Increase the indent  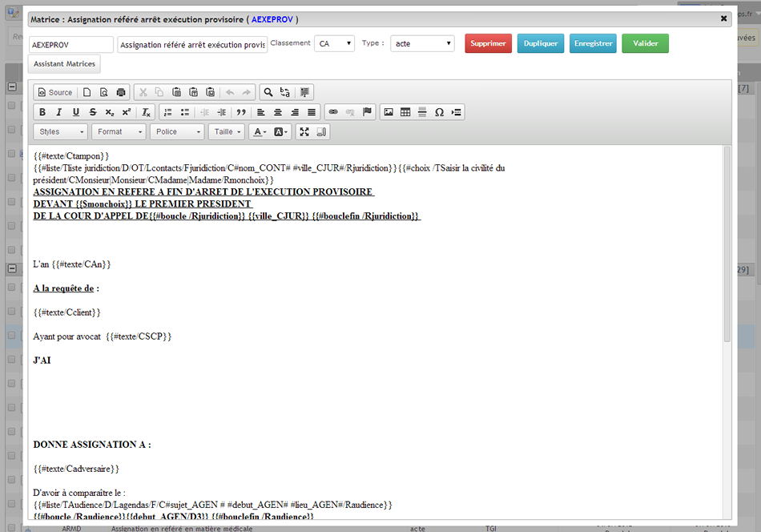pyautogui.click(x=222, y=112)
